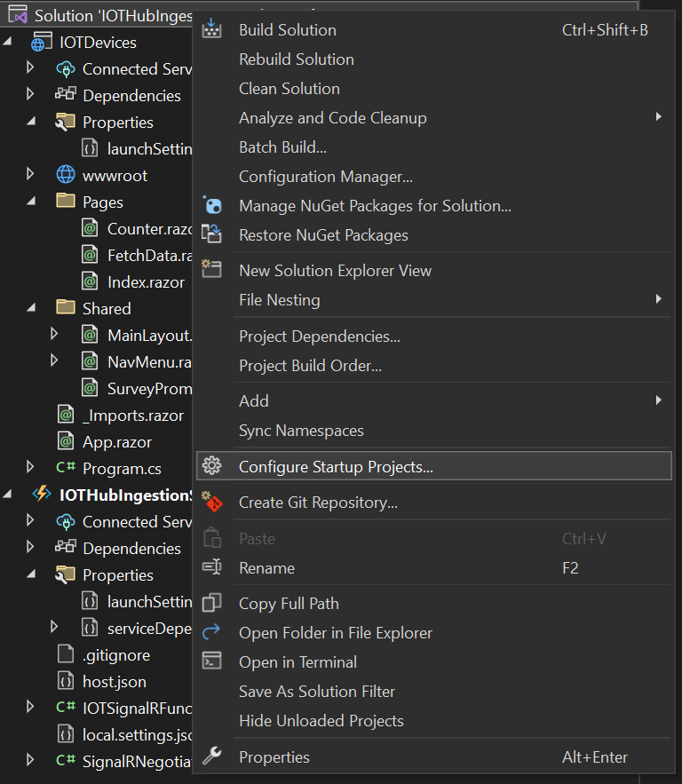The image size is (682, 784).
Task: Select the _Imports.razor file
Action: coord(133,415)
